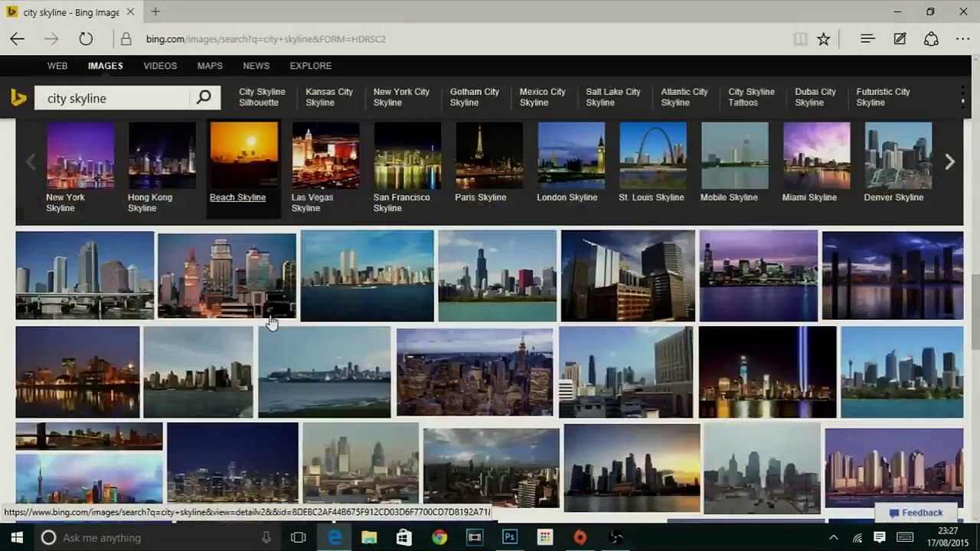The height and width of the screenshot is (551, 980).
Task: Open Make a Web Note tool
Action: click(x=900, y=39)
